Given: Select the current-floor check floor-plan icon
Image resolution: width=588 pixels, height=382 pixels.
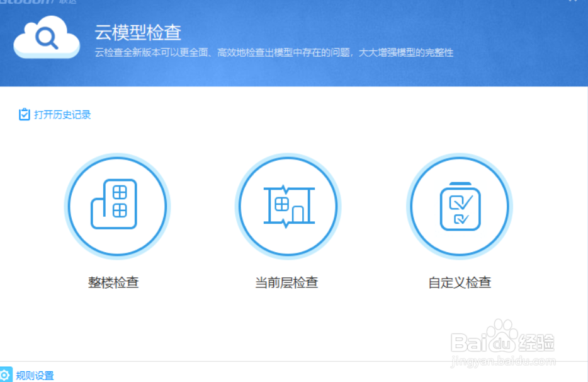Looking at the screenshot, I should pos(288,207).
